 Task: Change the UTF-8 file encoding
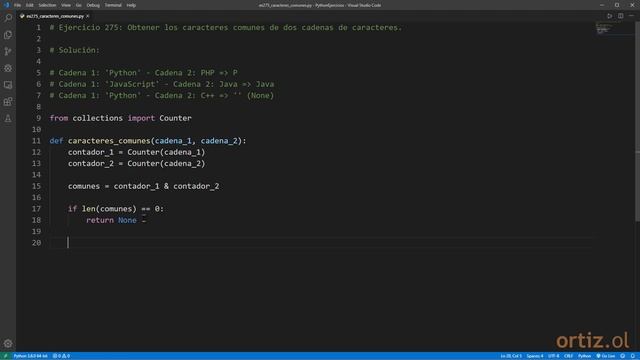point(553,356)
